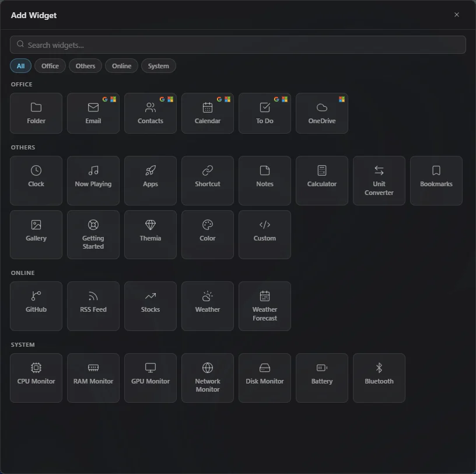Add the GitHub widget
Viewport: 476px width, 474px height.
pyautogui.click(x=36, y=306)
